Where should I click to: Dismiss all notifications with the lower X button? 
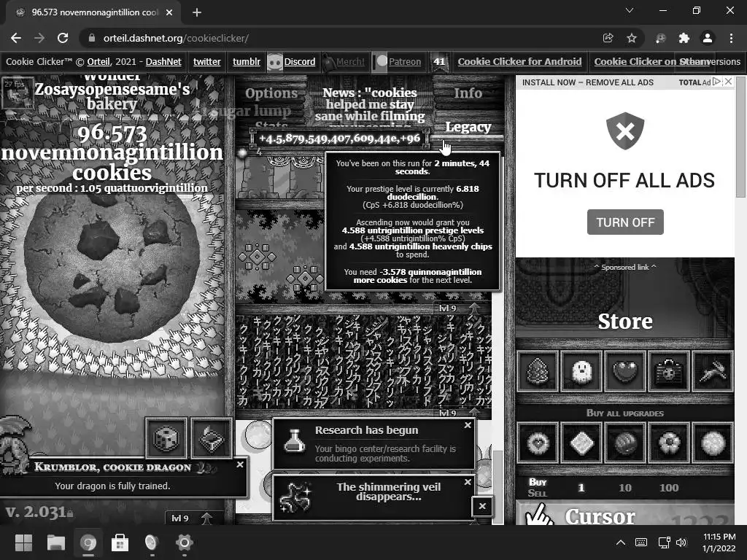tap(482, 506)
